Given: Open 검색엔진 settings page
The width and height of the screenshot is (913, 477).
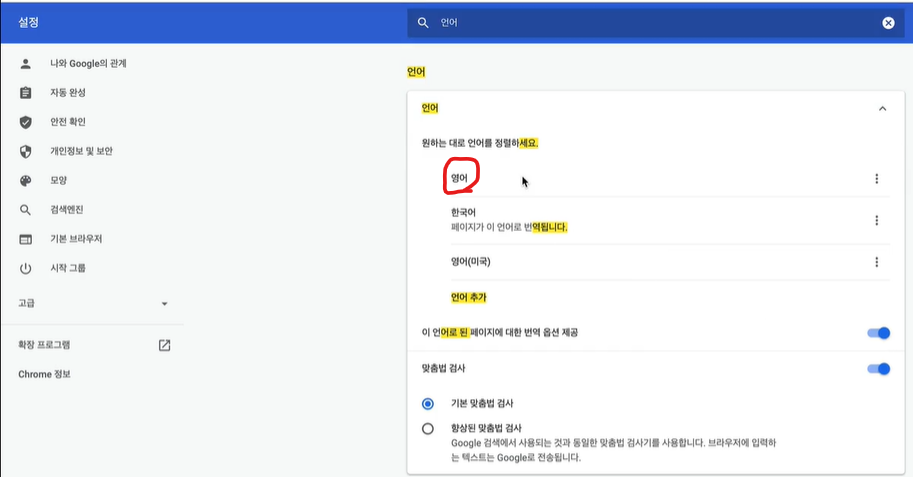Looking at the screenshot, I should [66, 210].
